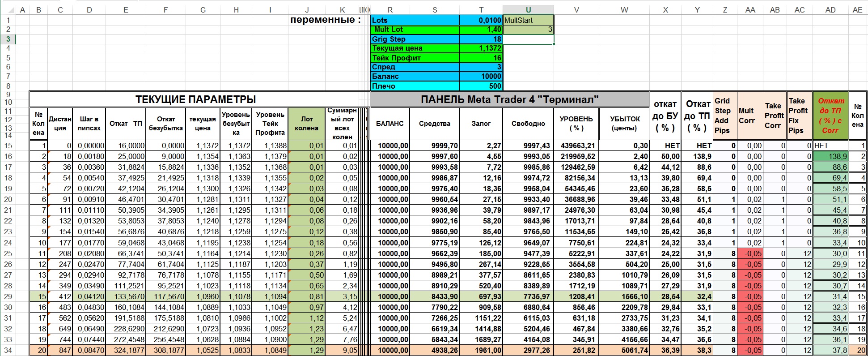Select the green cell 138,9 in column AD
The width and height of the screenshot is (868, 356).
tap(830, 156)
